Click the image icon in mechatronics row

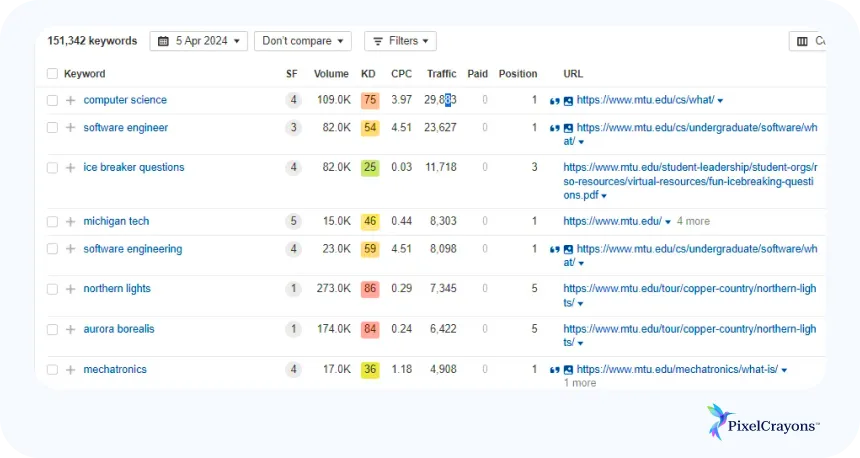568,370
